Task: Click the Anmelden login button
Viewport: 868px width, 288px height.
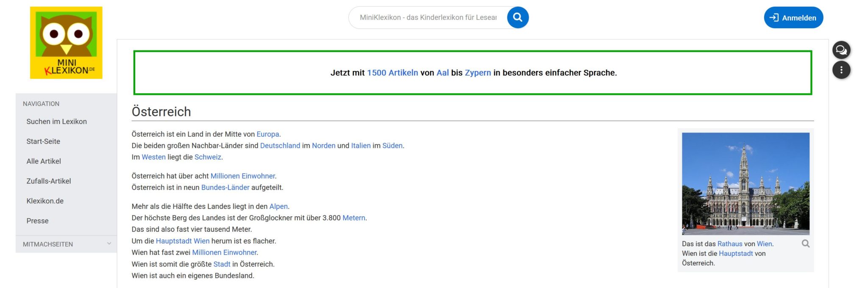Action: point(793,18)
